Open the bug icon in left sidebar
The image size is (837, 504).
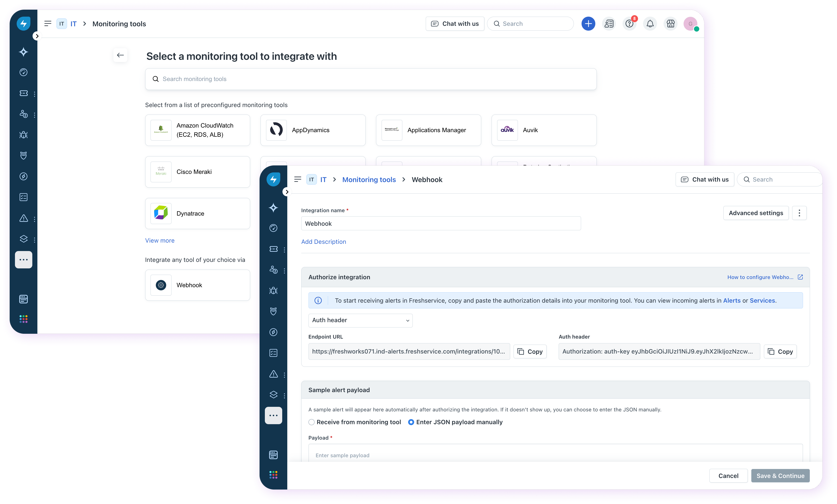pyautogui.click(x=23, y=135)
